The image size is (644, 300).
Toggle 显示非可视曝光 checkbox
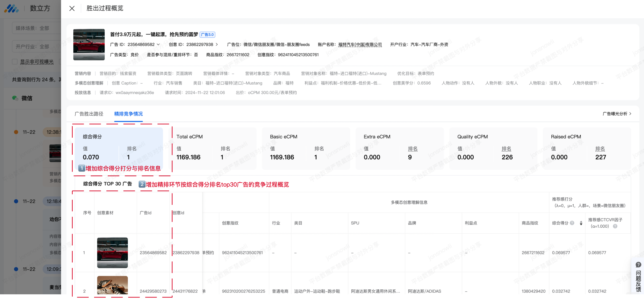pyautogui.click(x=15, y=62)
